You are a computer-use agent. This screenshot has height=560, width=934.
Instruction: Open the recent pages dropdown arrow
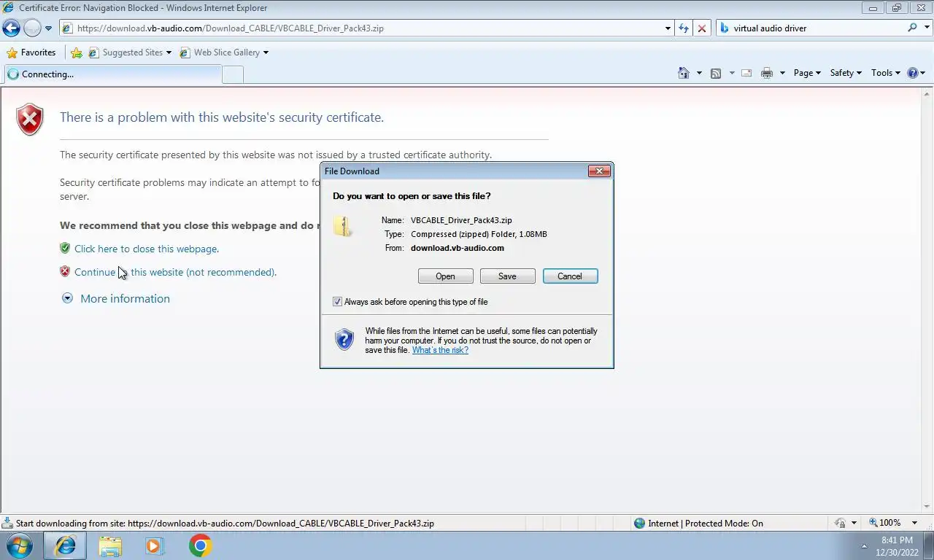click(48, 28)
